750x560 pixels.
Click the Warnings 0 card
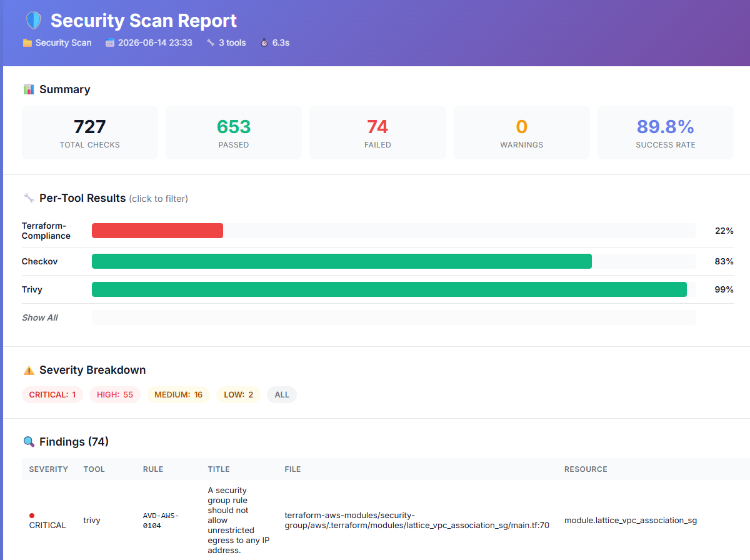[522, 132]
